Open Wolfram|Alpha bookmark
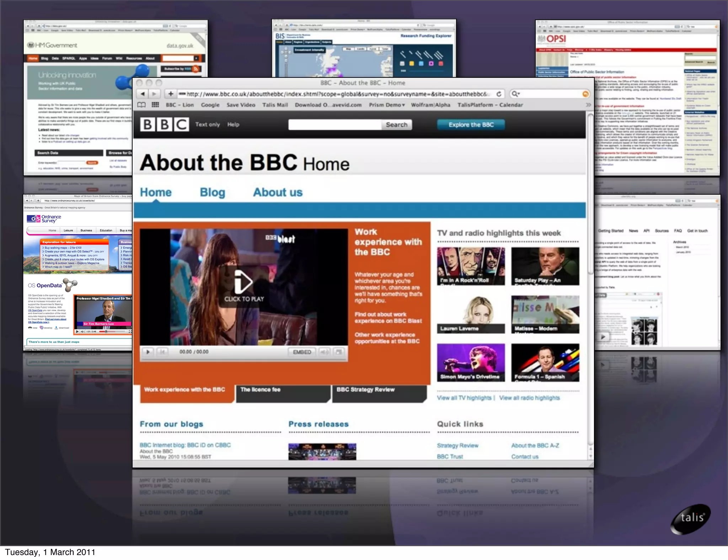 pos(430,105)
